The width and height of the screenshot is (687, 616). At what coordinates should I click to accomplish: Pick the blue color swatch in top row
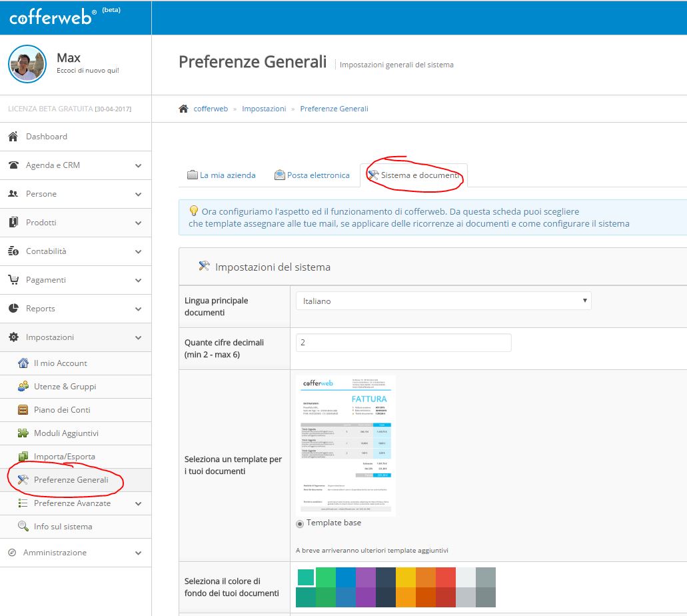[x=346, y=577]
